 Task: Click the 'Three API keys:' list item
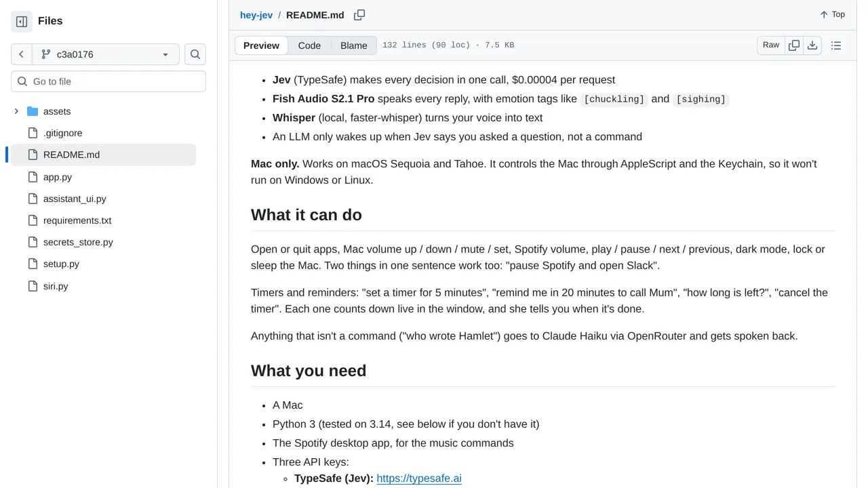(311, 462)
